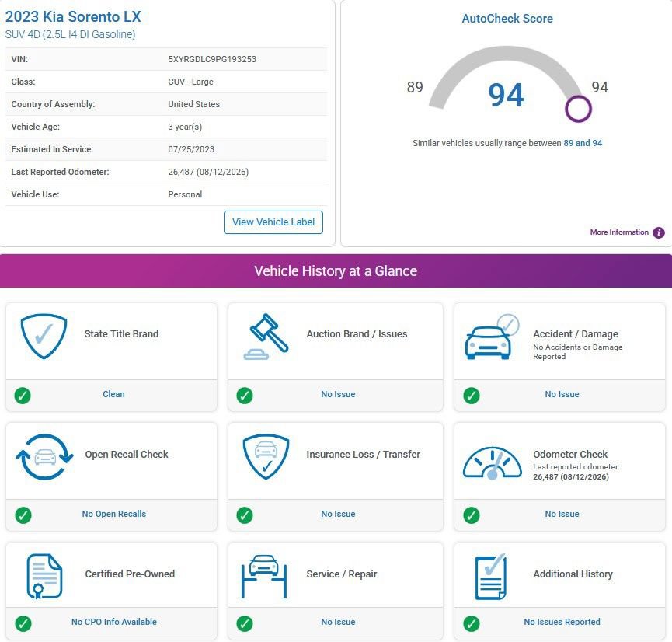
Task: Click the Additional History document icon
Action: coord(491,577)
